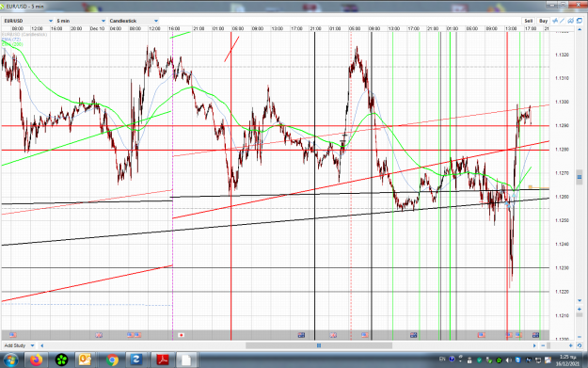Click the orange order marker near 1.1265
This screenshot has height=368, width=588.
tap(531, 186)
